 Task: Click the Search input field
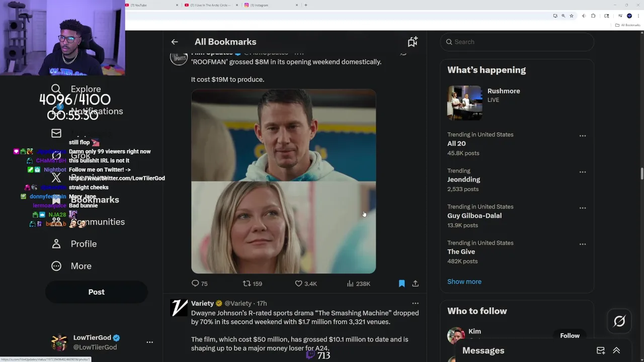[517, 42]
